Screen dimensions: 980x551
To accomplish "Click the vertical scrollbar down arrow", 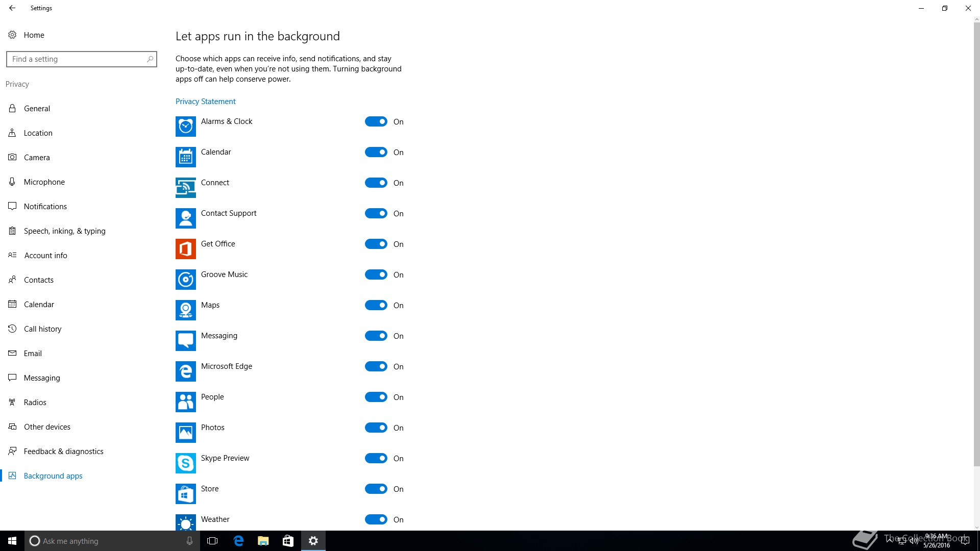I will (x=976, y=528).
